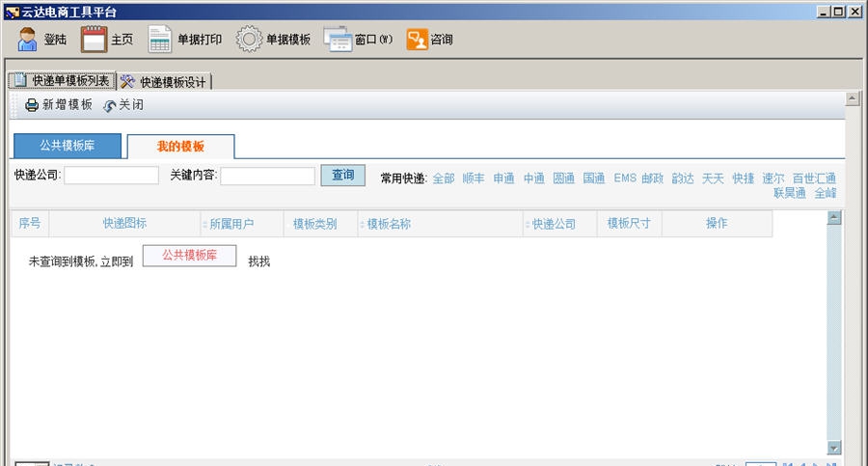Close the 云达电商工具平台 window
Viewport: 868px width, 466px height.
[854, 12]
